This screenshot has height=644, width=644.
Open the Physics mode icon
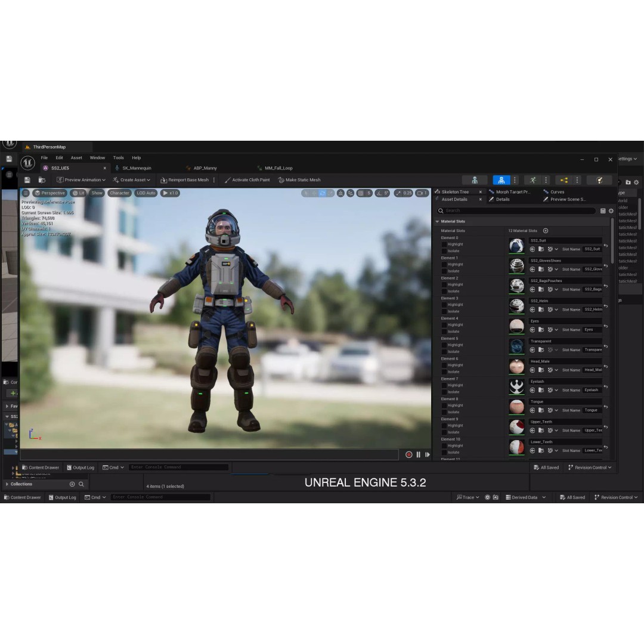tap(599, 180)
